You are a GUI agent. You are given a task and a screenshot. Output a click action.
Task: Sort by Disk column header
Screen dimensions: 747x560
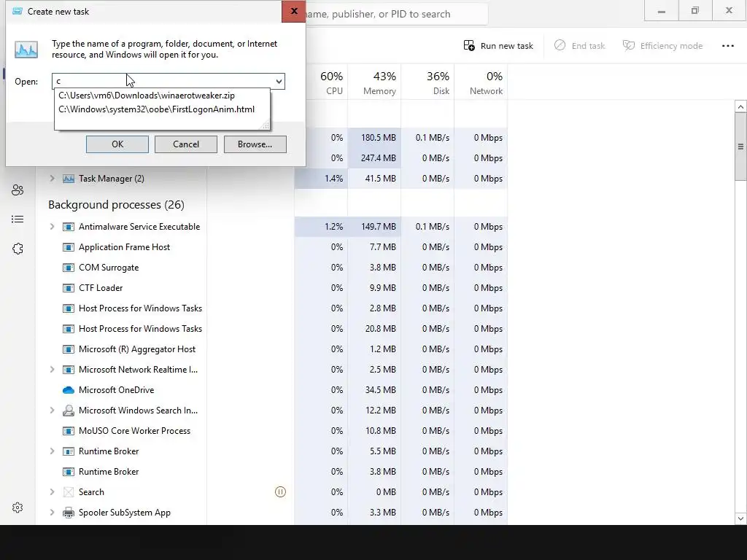click(427, 83)
